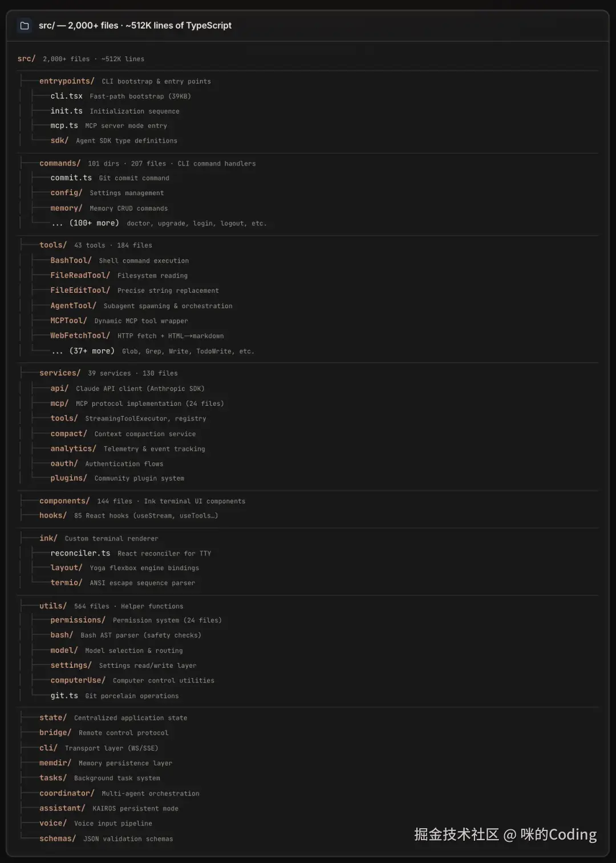
Task: Open the coordinator/ directory
Action: tap(67, 793)
